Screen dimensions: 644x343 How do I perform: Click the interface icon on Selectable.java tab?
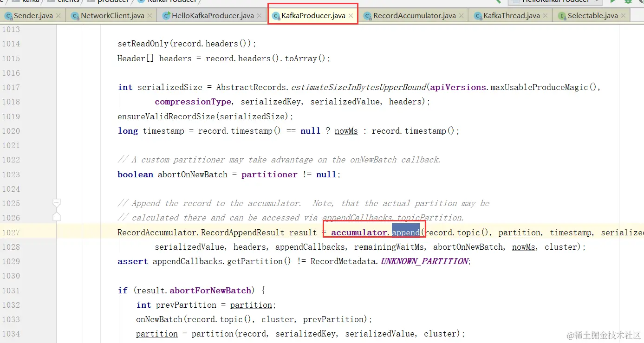click(x=562, y=16)
